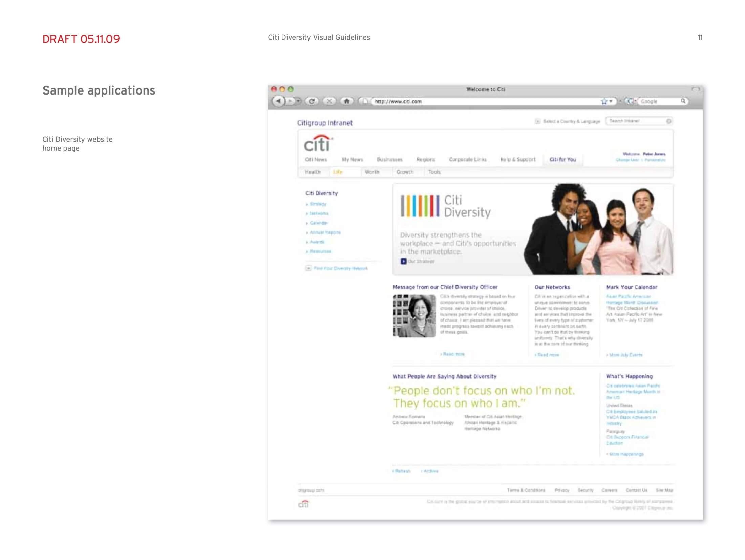The height and width of the screenshot is (560, 745).
Task: Open the Businesses menu item
Action: (389, 159)
